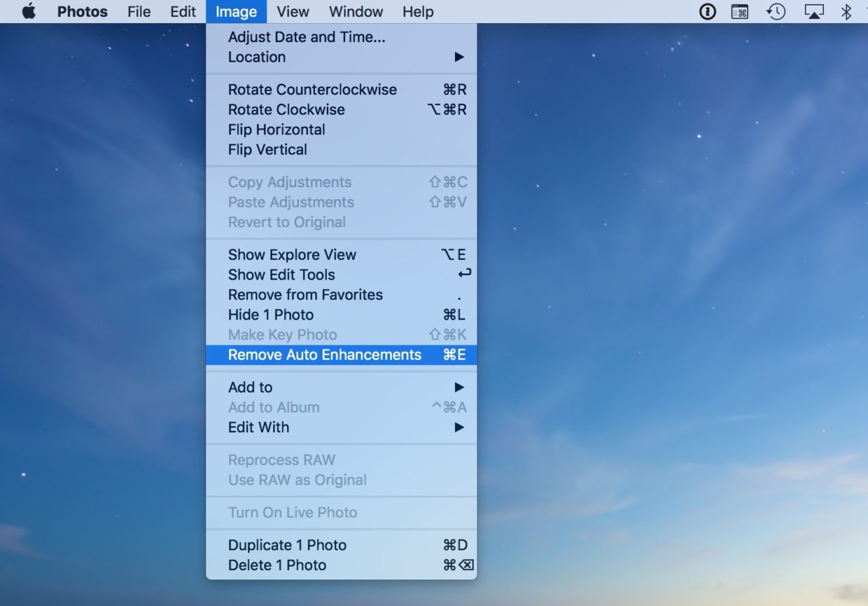
Task: Open the Window menu
Action: [356, 12]
